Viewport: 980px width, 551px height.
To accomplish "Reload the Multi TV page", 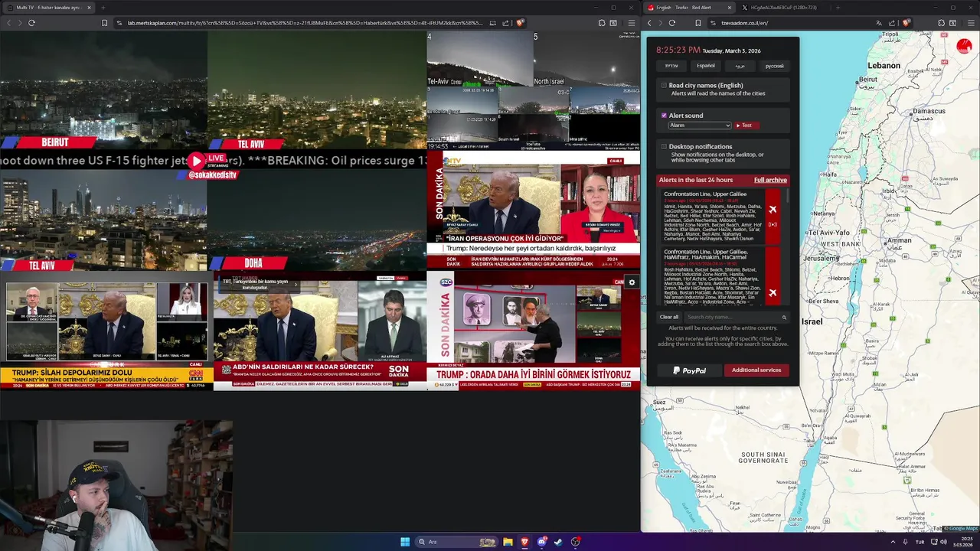I will point(31,23).
